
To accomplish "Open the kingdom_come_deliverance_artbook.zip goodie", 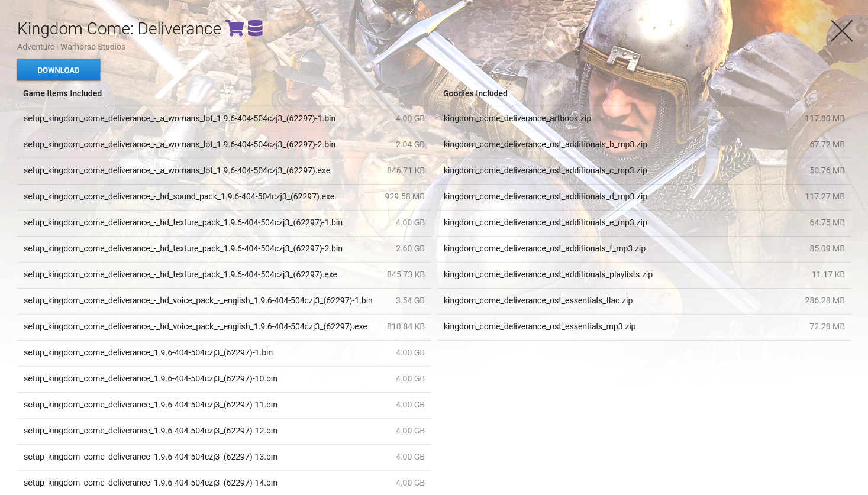I will [517, 118].
